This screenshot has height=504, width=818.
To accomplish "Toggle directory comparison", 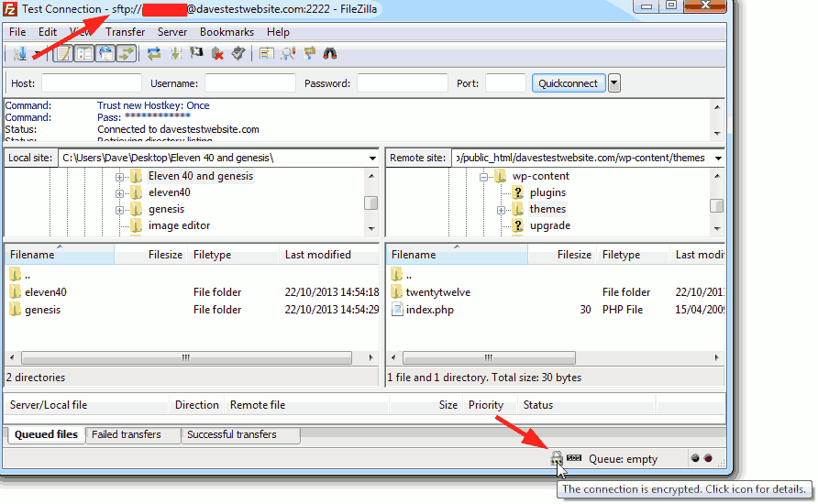I will pyautogui.click(x=288, y=53).
